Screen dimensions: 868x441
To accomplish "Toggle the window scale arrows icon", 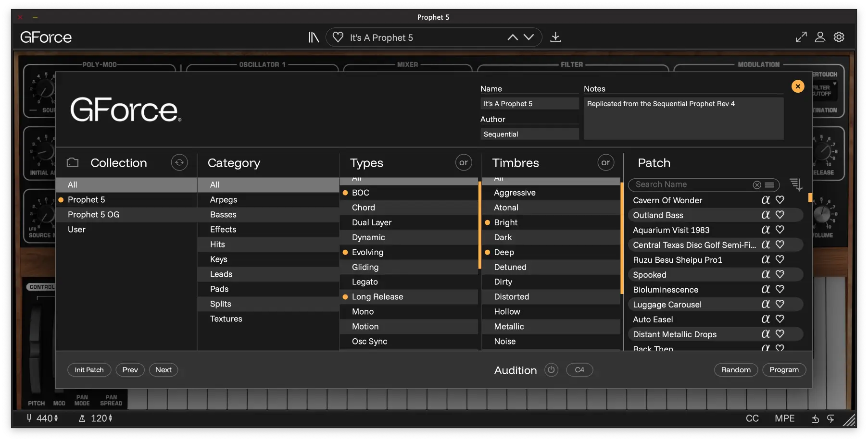I will coord(801,37).
